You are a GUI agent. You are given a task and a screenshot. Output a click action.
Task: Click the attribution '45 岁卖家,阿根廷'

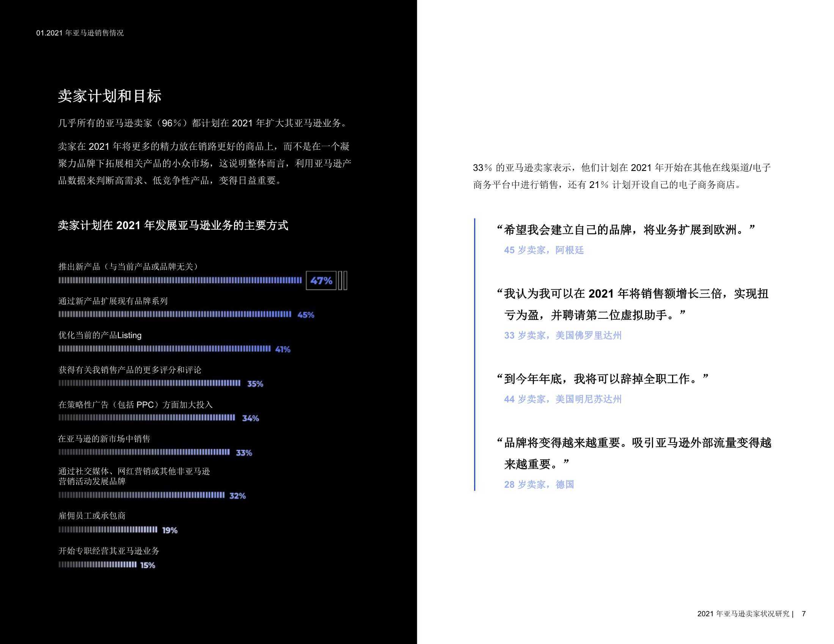tap(544, 250)
